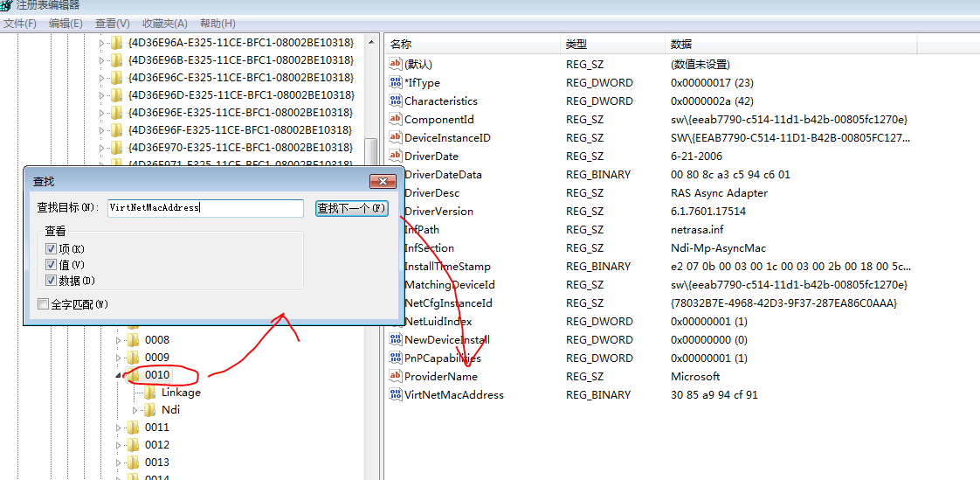Expand the Ndi subkey node

(136, 410)
